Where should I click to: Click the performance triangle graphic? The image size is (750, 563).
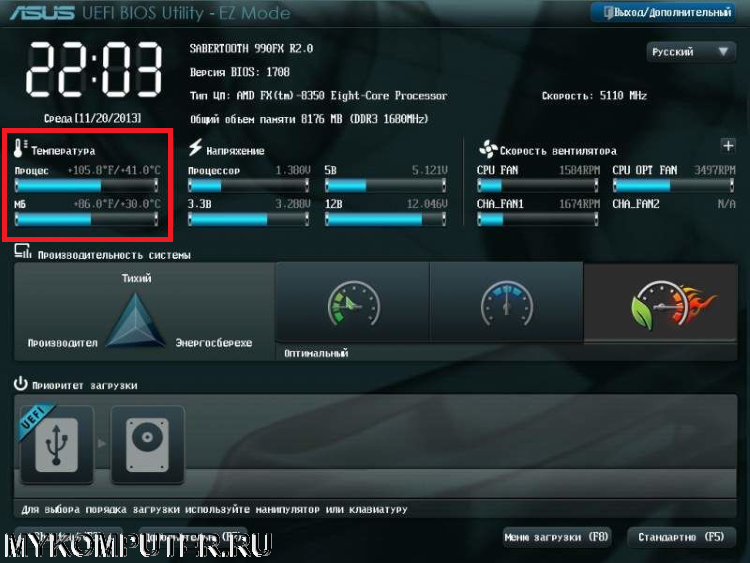[135, 320]
